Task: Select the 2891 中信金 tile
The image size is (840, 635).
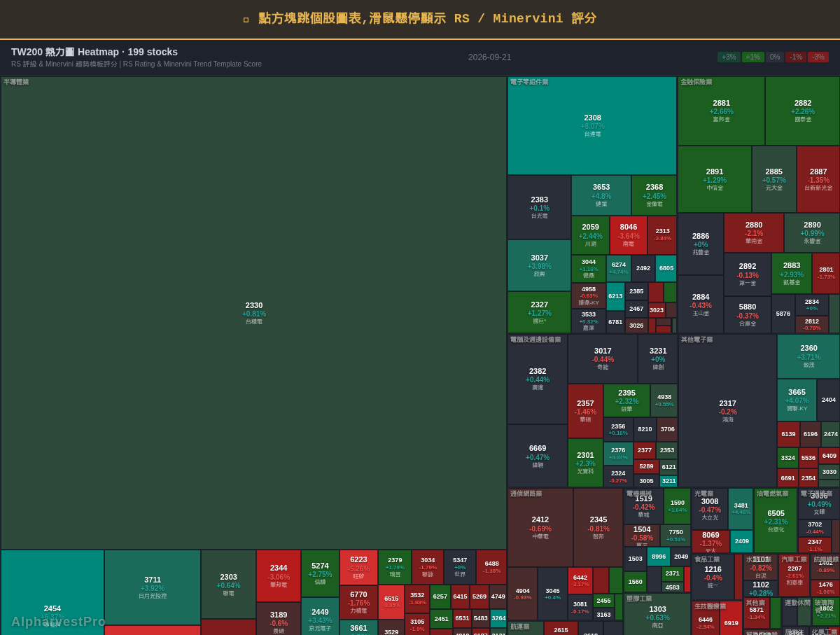Action: [715, 179]
